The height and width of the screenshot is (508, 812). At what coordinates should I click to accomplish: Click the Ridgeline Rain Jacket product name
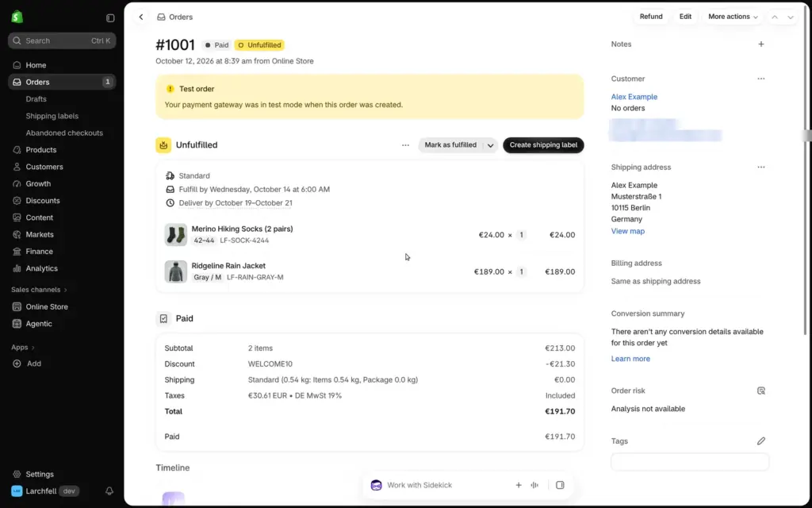tap(228, 266)
